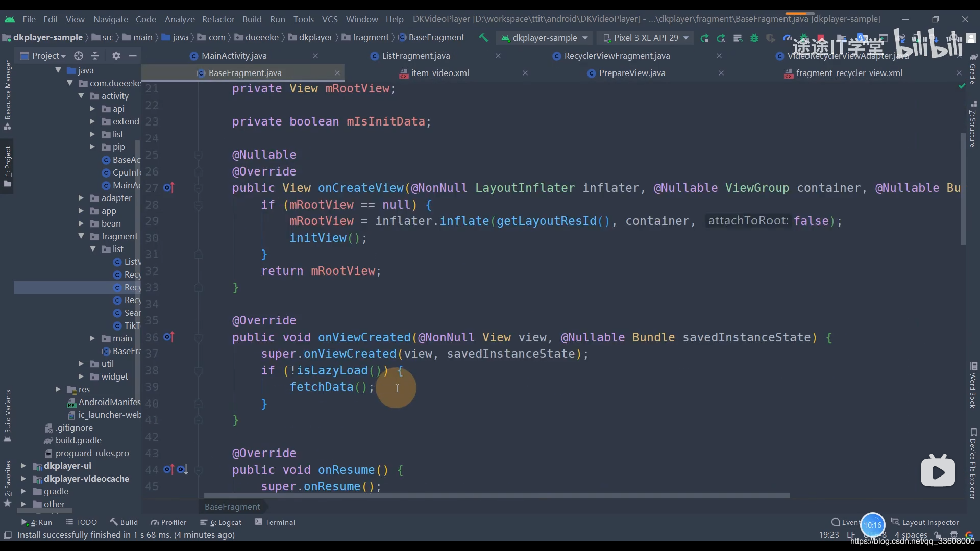Expand the res folder node
The width and height of the screenshot is (980, 551).
[58, 389]
